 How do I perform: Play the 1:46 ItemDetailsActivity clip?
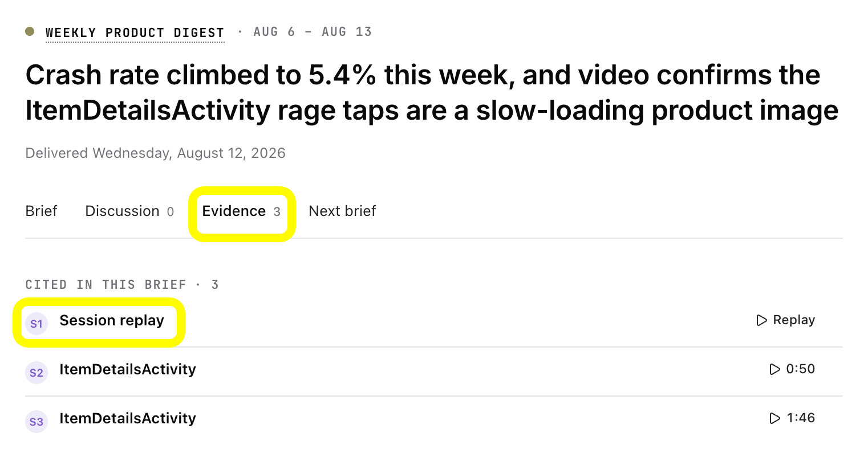[774, 418]
